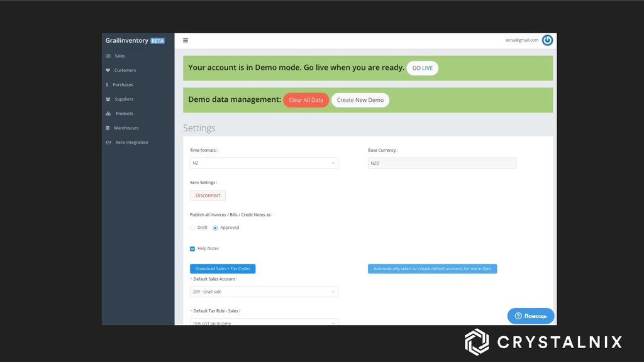Screen dimensions: 644x362
Task: Select the Approved radio button
Action: [215, 228]
